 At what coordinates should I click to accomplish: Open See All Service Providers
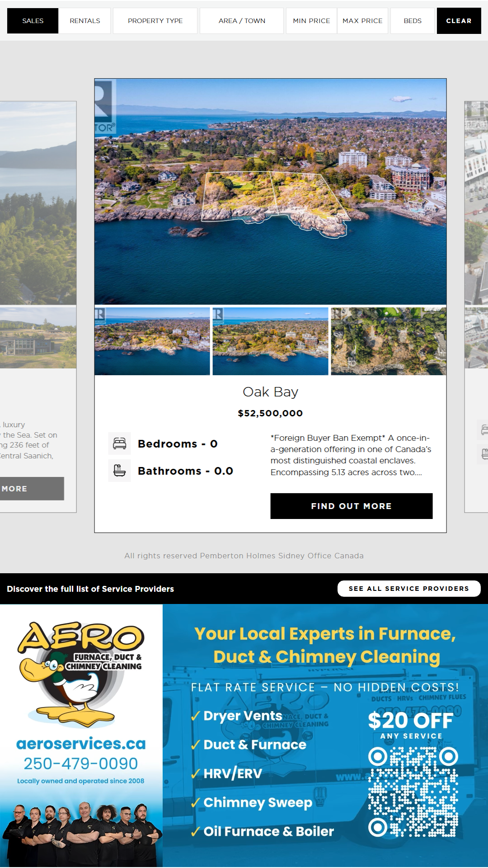408,589
